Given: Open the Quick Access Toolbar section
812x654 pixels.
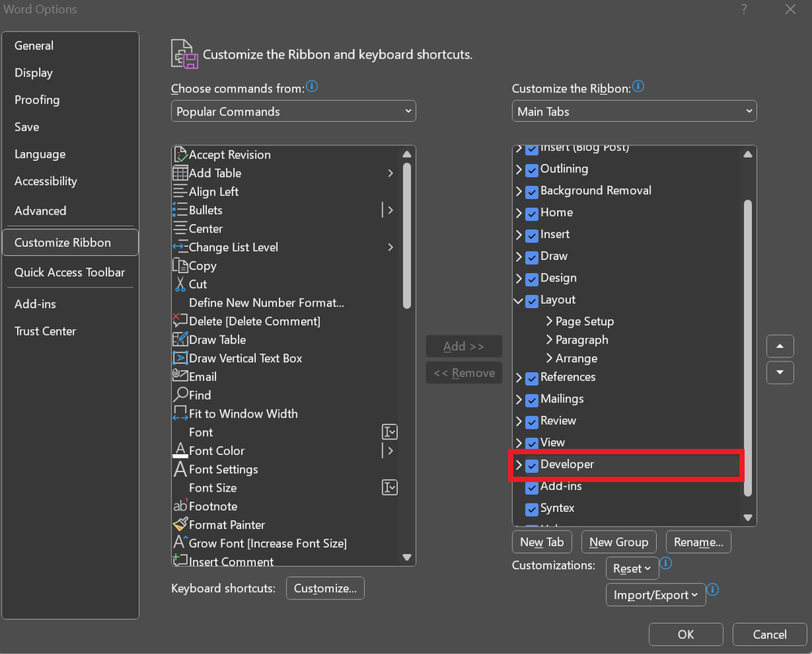Looking at the screenshot, I should pyautogui.click(x=70, y=272).
